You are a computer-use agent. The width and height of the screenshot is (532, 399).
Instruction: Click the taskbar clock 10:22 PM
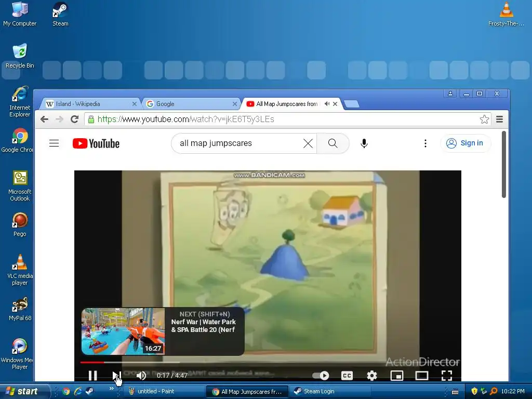coord(513,392)
